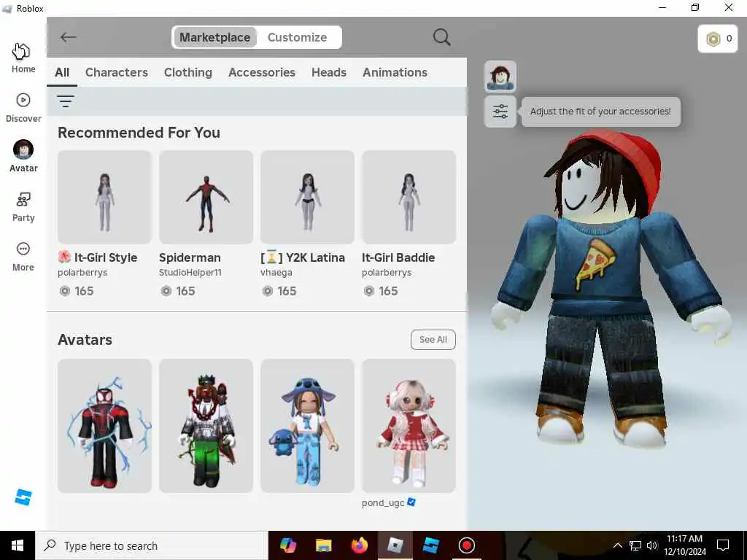
Task: Click See All for Avatars
Action: tap(433, 340)
